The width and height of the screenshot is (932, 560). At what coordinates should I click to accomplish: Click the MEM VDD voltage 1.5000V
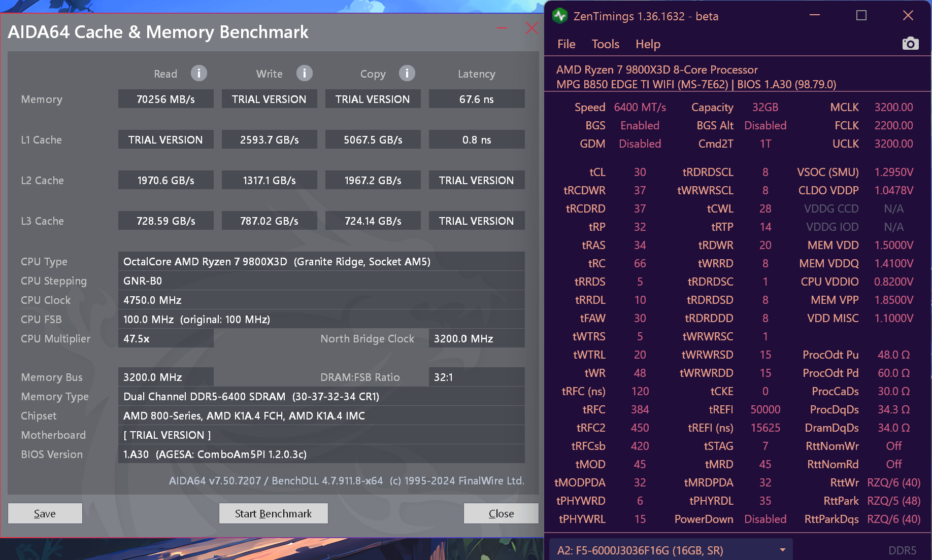(x=893, y=245)
